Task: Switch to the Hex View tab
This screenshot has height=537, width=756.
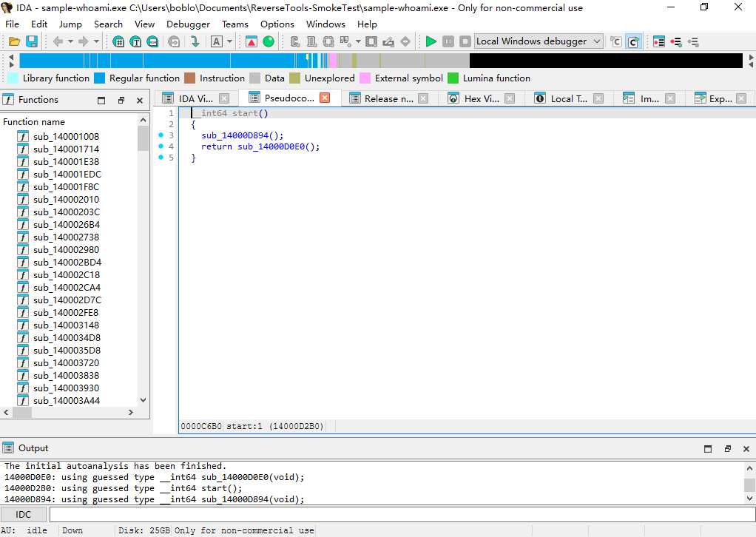Action: [481, 99]
